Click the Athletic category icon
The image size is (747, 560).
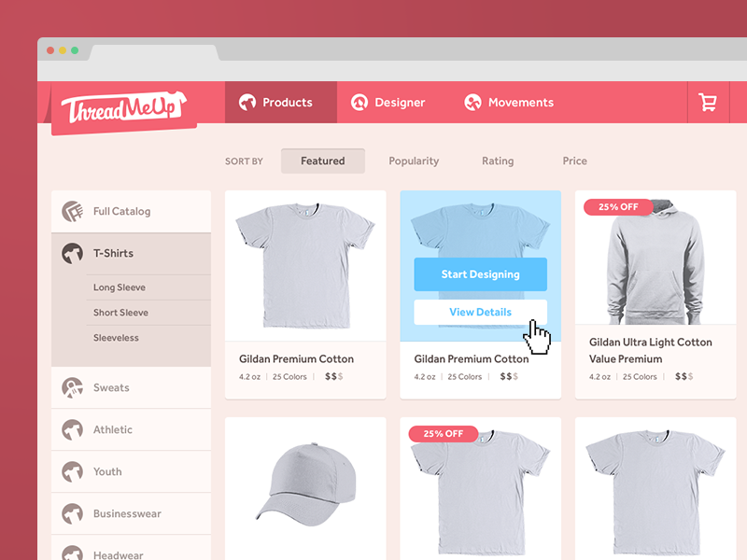(x=73, y=429)
